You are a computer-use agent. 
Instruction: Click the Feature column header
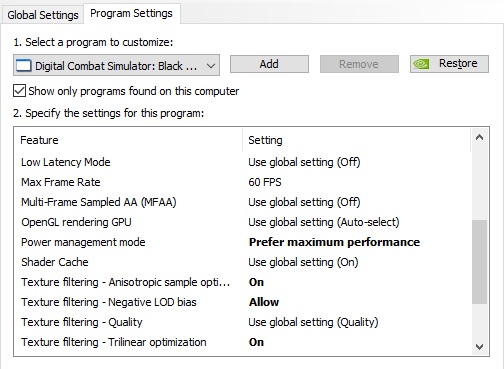pyautogui.click(x=128, y=140)
